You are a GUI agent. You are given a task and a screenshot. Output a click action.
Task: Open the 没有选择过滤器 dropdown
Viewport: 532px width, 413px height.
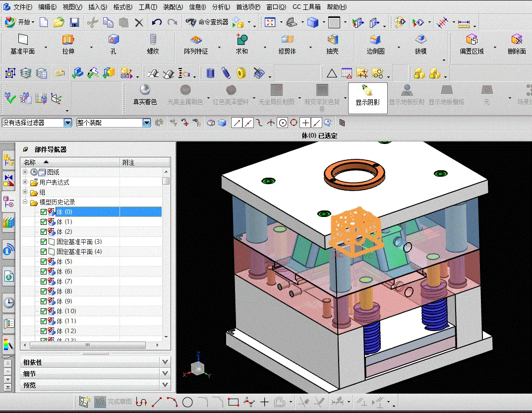(x=68, y=123)
